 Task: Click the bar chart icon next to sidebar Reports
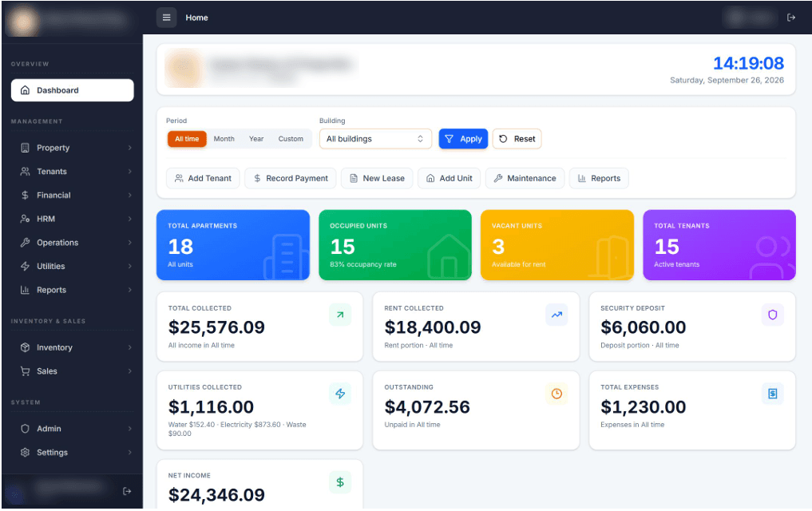(x=25, y=291)
